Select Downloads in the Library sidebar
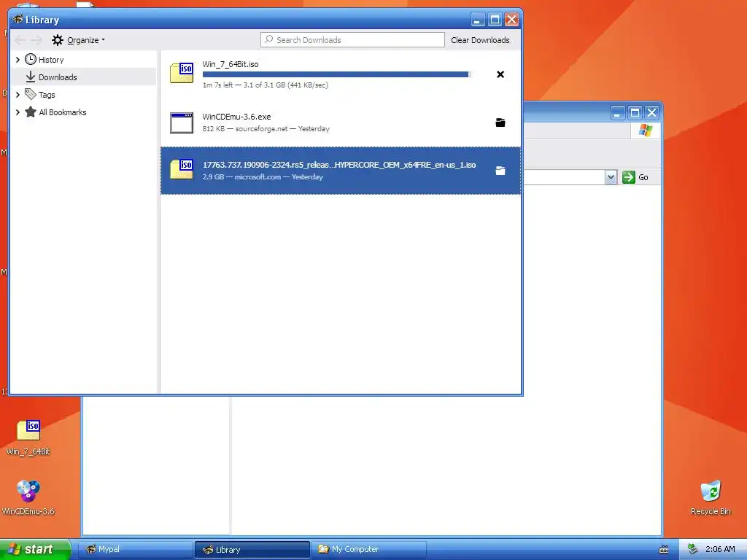The width and height of the screenshot is (747, 560). coord(58,77)
